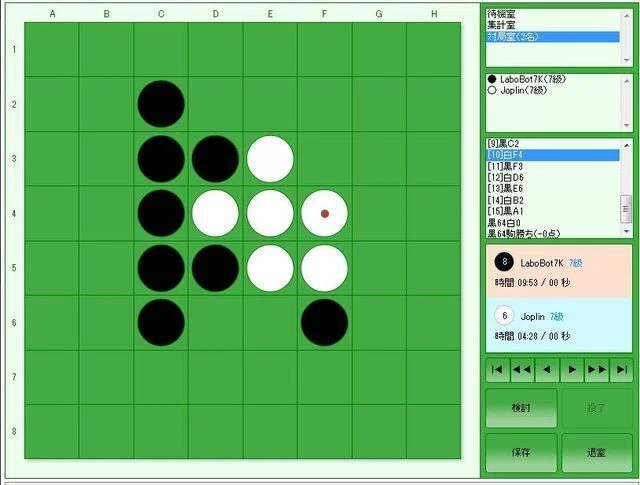The width and height of the screenshot is (640, 485).
Task: Select 対局室(2名) in the room list
Action: point(553,37)
